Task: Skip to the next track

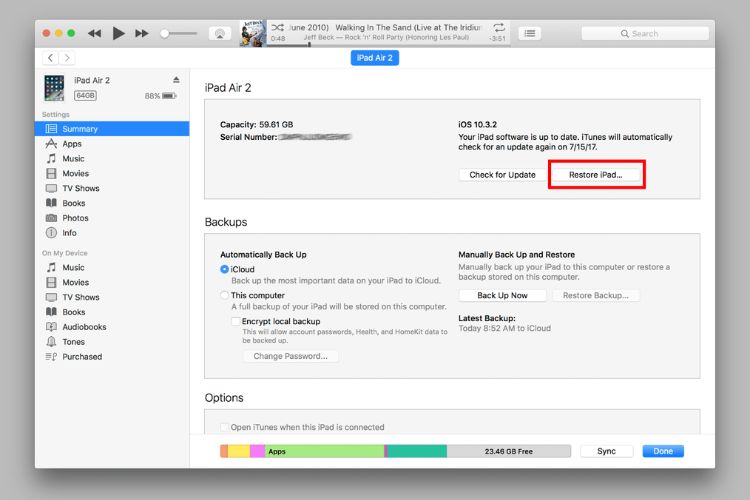Action: 142,33
